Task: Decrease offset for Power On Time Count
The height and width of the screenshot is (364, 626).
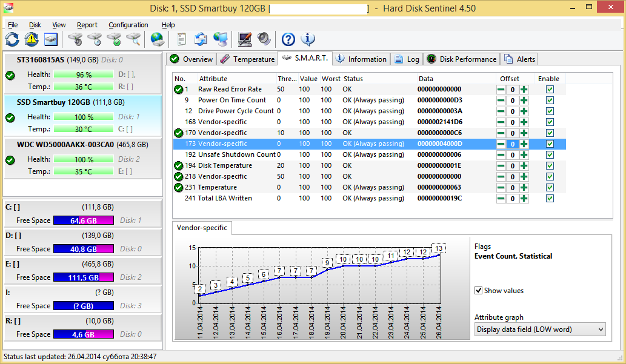Action: tap(501, 101)
